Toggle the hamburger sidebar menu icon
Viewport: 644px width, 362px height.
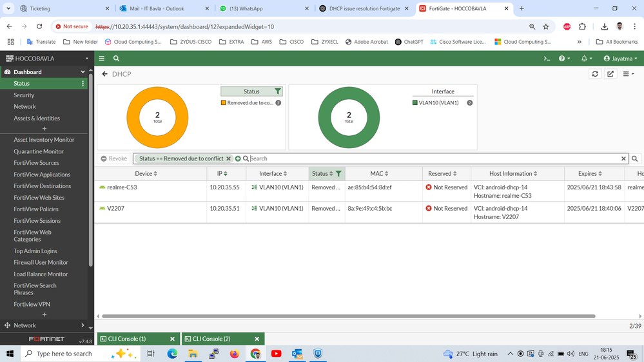click(102, 59)
